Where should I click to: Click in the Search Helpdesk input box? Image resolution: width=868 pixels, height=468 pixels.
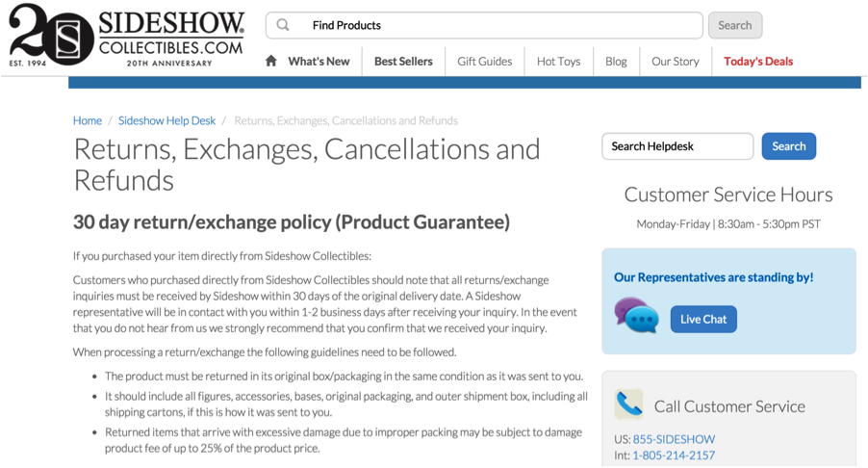click(677, 146)
